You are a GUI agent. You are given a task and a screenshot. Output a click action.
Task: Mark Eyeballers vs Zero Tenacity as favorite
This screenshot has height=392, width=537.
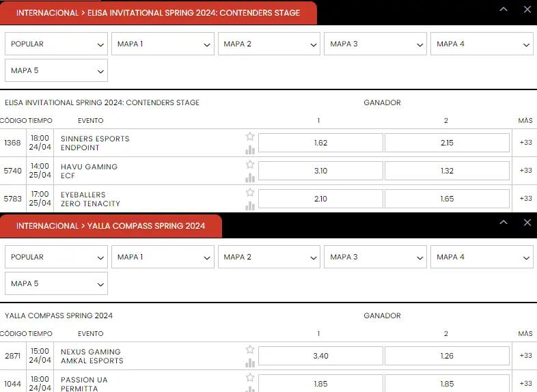[x=250, y=193]
